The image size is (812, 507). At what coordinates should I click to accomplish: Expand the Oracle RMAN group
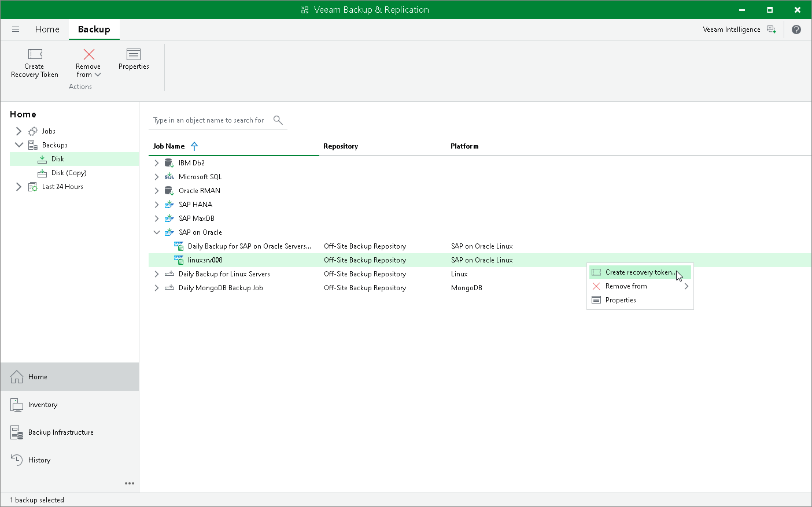point(156,191)
